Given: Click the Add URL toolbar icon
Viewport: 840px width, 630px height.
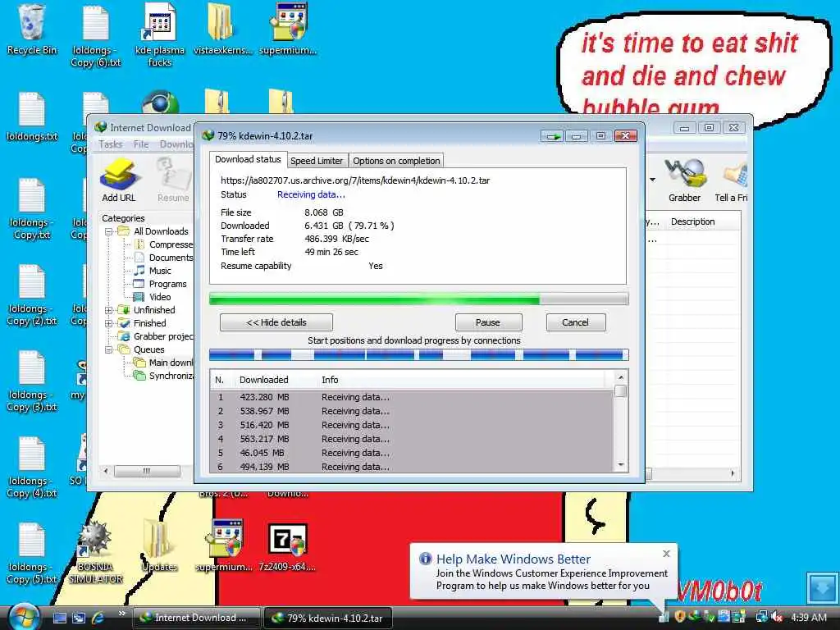Looking at the screenshot, I should tap(119, 180).
